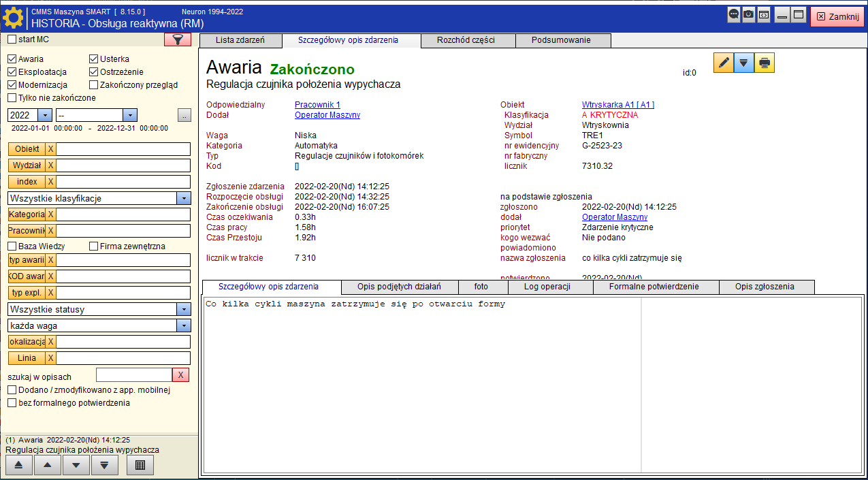Viewport: 868px width, 480px height.
Task: Open the Rozchód części tab
Action: click(x=468, y=40)
